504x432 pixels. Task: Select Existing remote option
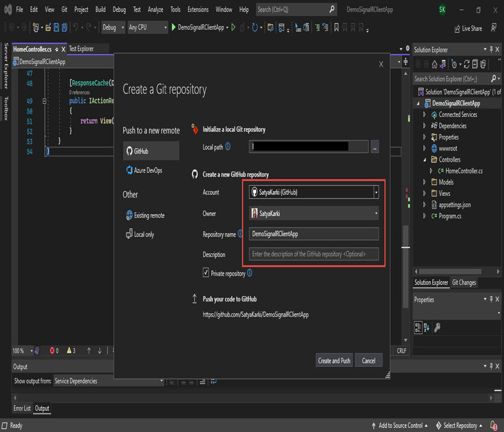pos(145,215)
